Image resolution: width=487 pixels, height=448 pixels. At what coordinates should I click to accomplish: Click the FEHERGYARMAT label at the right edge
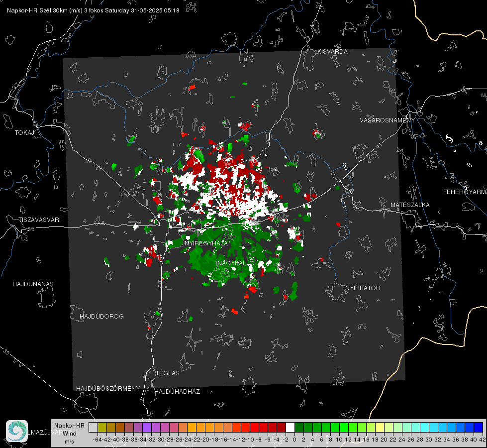(465, 192)
